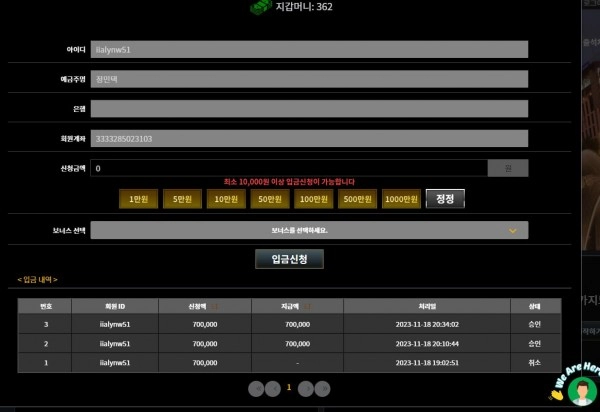Select the 5만원 amount button
This screenshot has height=412, width=600.
pos(182,199)
